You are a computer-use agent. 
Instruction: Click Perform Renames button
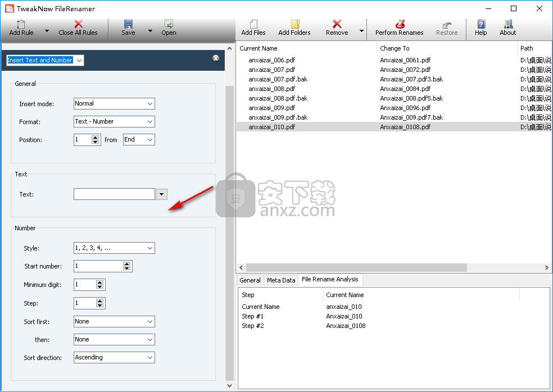(399, 28)
